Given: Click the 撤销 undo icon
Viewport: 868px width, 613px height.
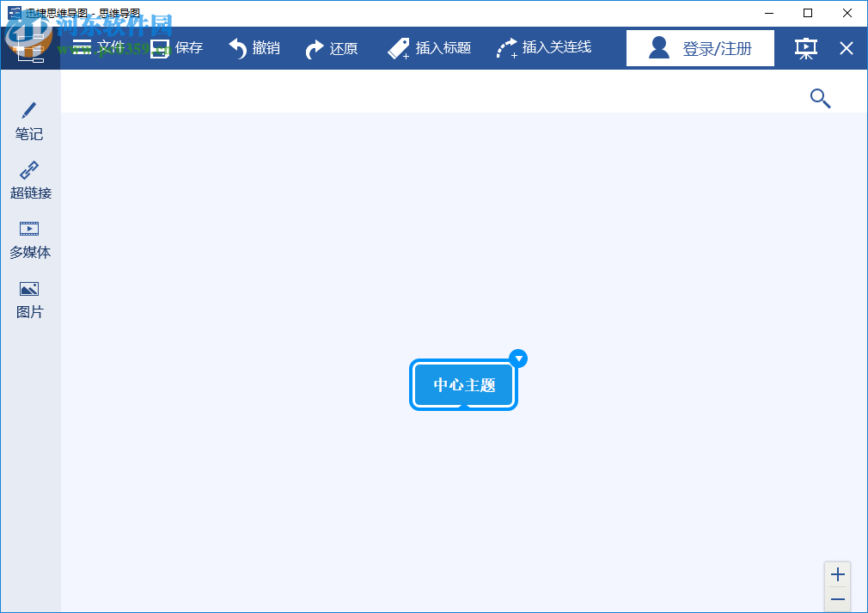Looking at the screenshot, I should coord(239,48).
